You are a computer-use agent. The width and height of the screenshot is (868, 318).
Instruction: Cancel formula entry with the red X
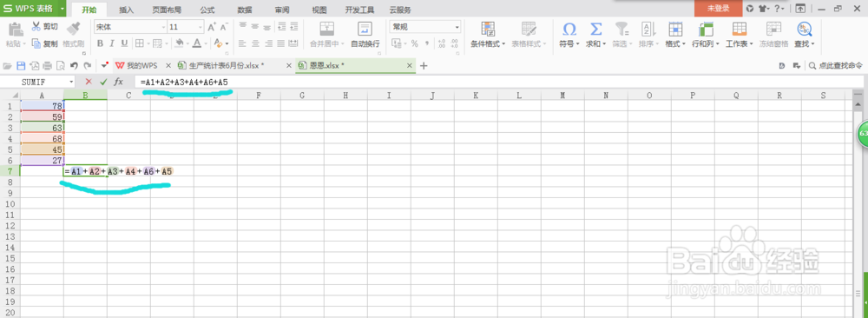click(89, 82)
